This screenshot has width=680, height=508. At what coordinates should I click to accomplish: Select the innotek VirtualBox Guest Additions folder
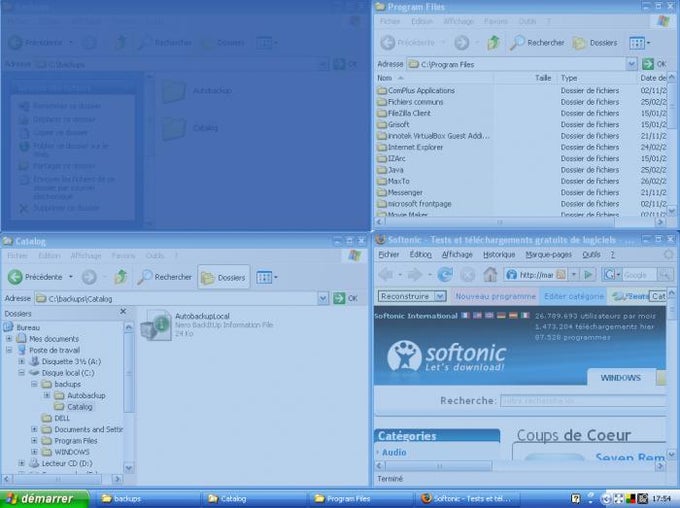433,136
